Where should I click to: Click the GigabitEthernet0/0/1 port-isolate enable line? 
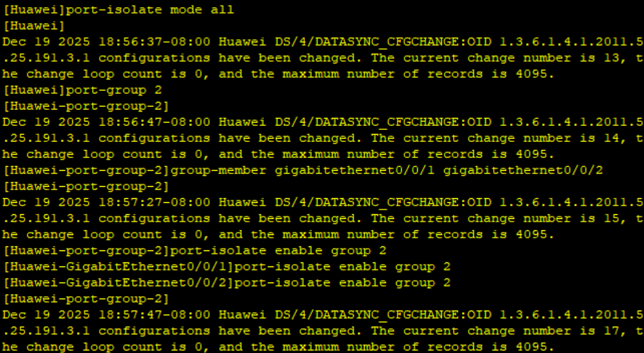click(x=227, y=266)
